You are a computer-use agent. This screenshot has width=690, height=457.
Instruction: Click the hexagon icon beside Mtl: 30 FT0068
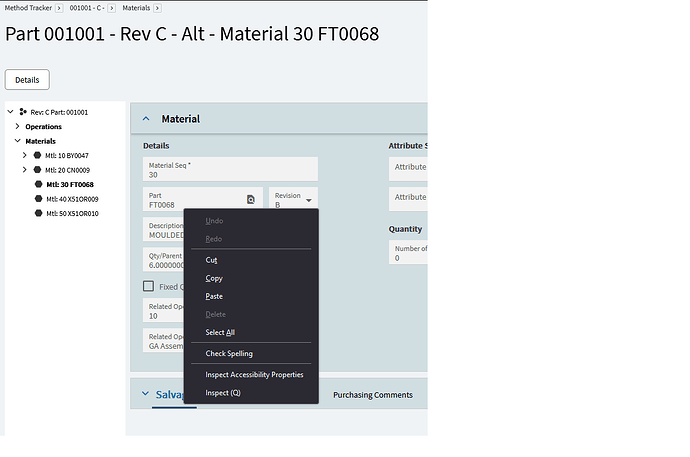(39, 184)
